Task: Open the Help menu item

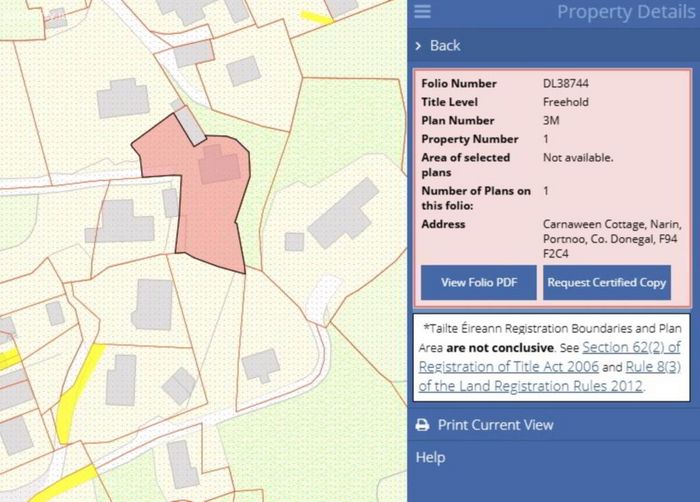Action: click(430, 457)
